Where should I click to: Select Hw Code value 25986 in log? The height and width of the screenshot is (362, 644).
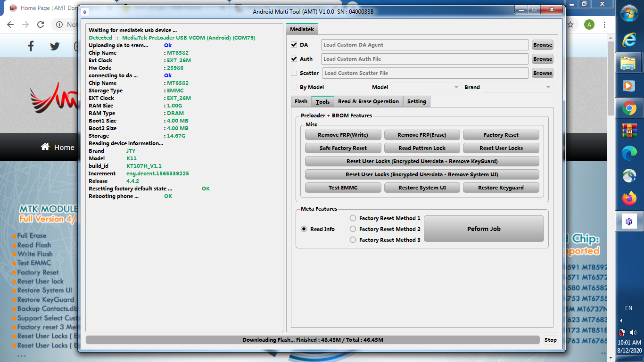pyautogui.click(x=175, y=68)
